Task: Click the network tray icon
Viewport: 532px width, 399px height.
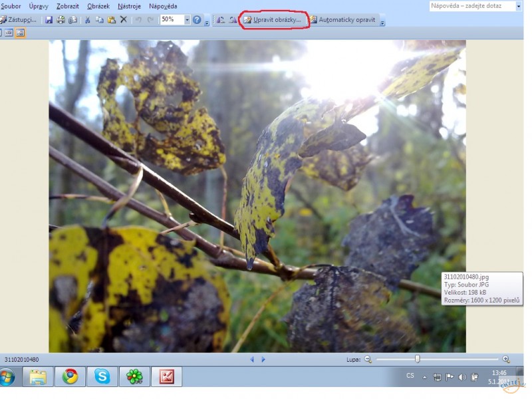Action: (438, 377)
